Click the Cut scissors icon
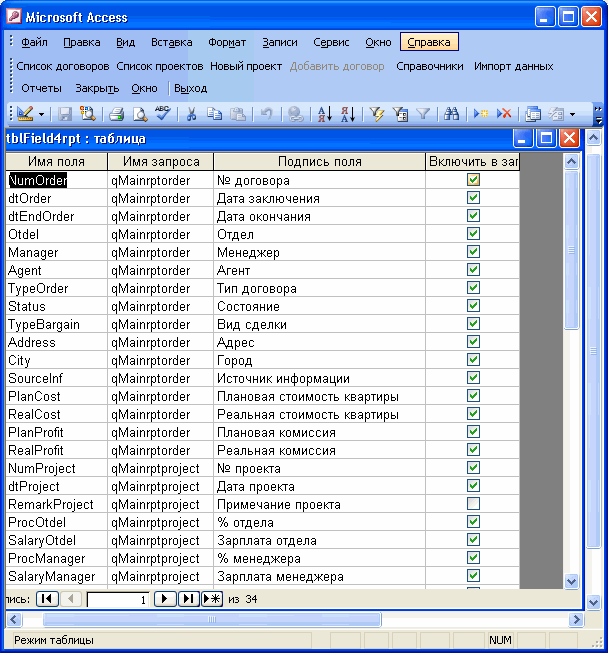Image resolution: width=608 pixels, height=653 pixels. coord(191,114)
